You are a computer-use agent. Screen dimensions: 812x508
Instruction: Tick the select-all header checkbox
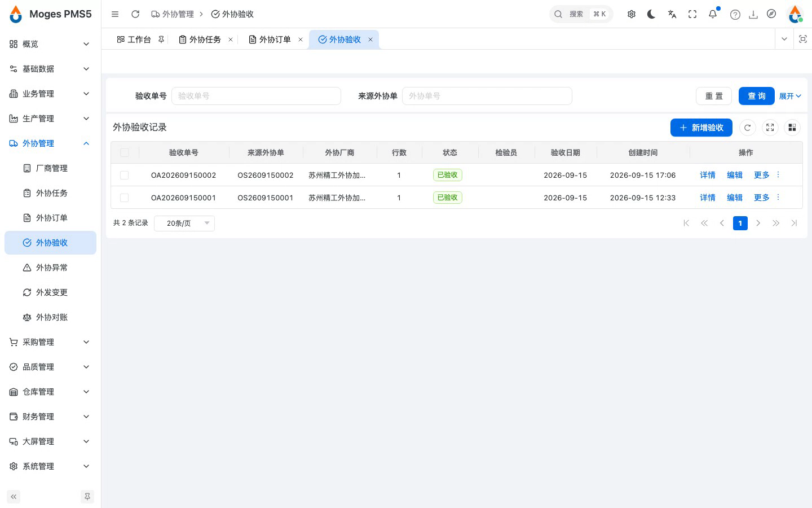pyautogui.click(x=125, y=152)
